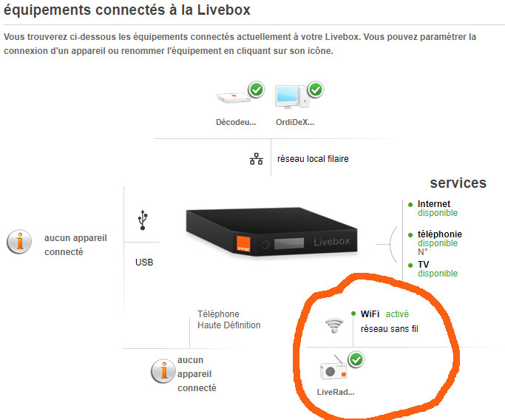Viewport: 505px width, 420px height.
Task: Click the green checkmark on OrdiDeX
Action: (x=316, y=89)
